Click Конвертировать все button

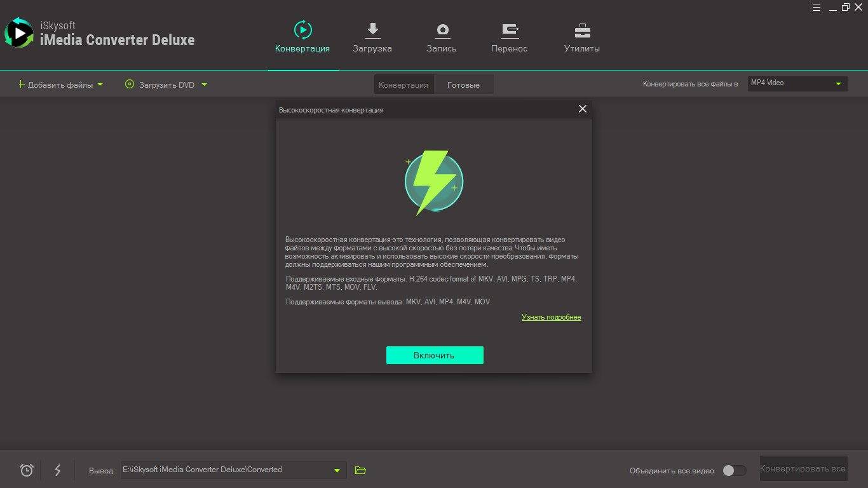pos(803,469)
